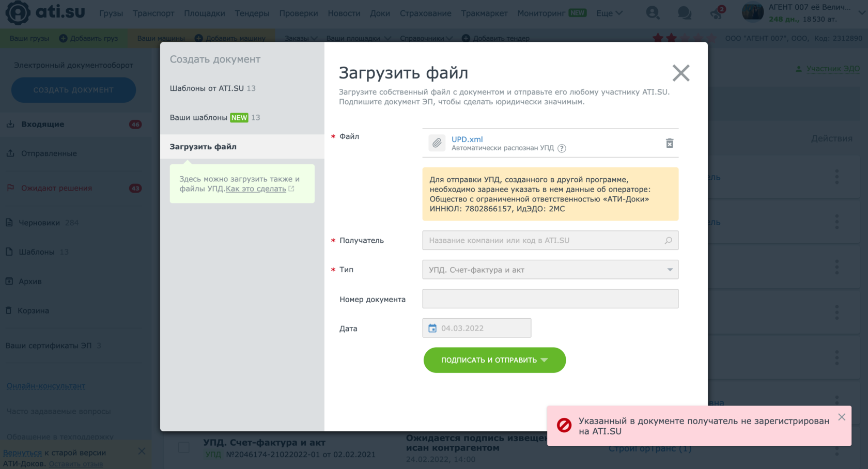
Task: Click the Получатель company search field
Action: click(550, 240)
